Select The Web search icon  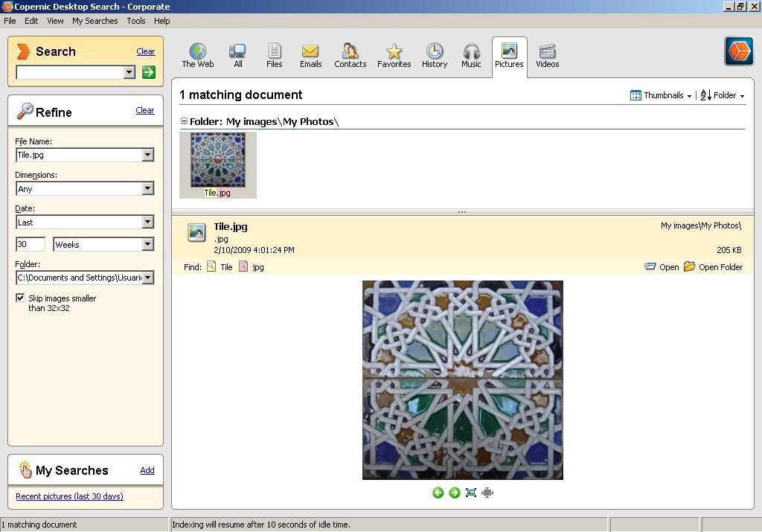[197, 54]
